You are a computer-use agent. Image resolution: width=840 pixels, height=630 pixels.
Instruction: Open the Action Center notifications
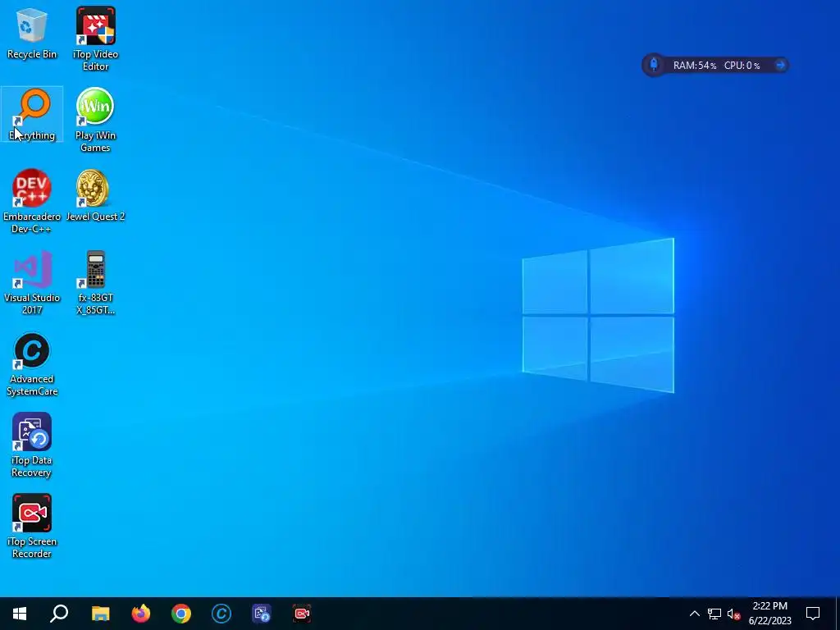click(813, 614)
